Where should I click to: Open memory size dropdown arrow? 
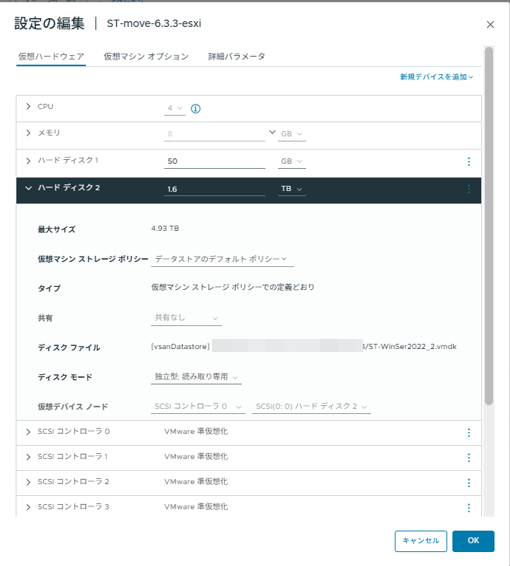pos(272,132)
